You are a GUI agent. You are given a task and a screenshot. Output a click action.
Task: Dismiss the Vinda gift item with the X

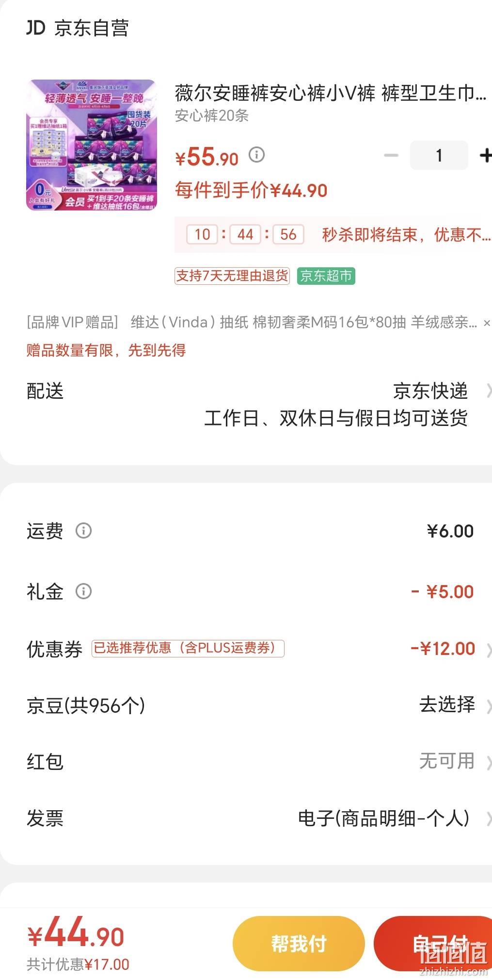point(486,323)
